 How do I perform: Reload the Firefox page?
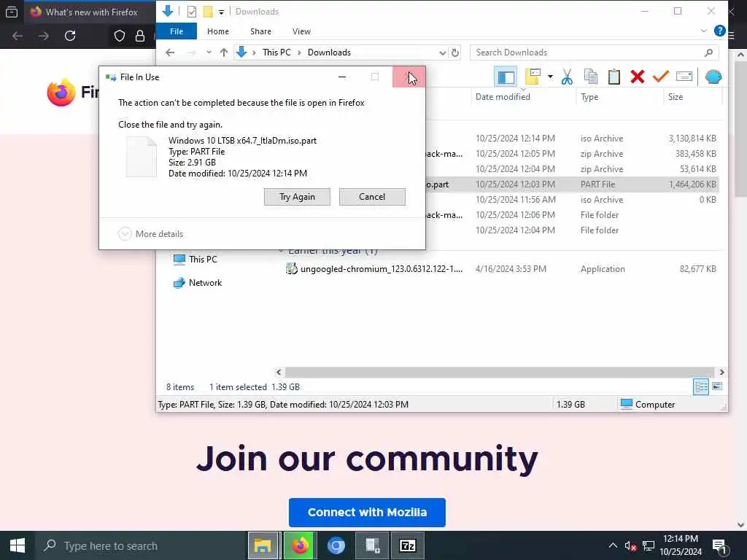click(x=70, y=36)
